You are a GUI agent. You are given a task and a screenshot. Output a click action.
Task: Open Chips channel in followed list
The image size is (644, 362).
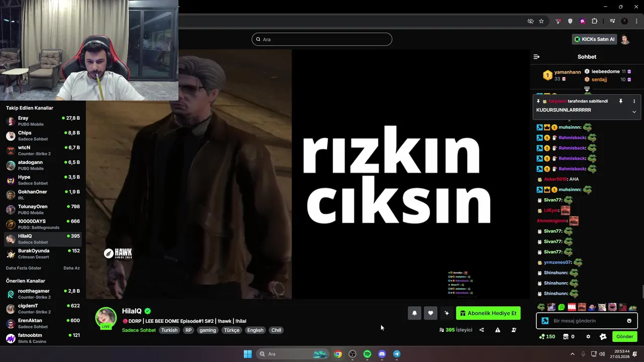click(43, 136)
